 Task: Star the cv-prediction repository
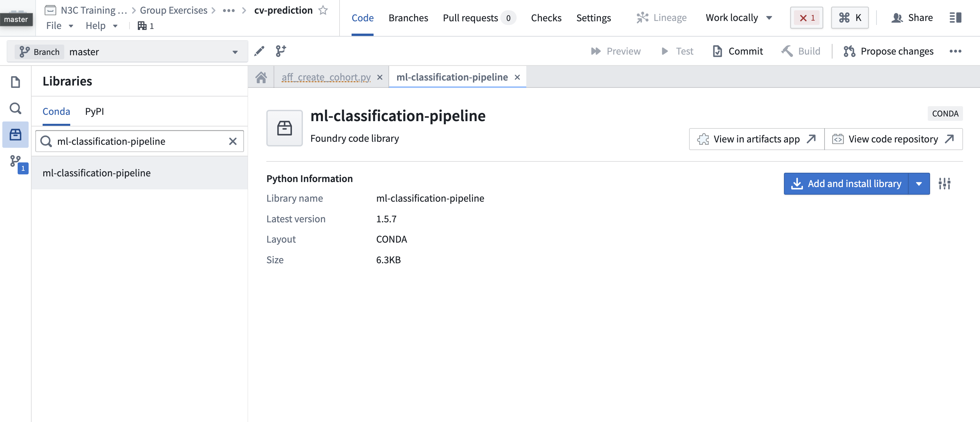coord(323,10)
